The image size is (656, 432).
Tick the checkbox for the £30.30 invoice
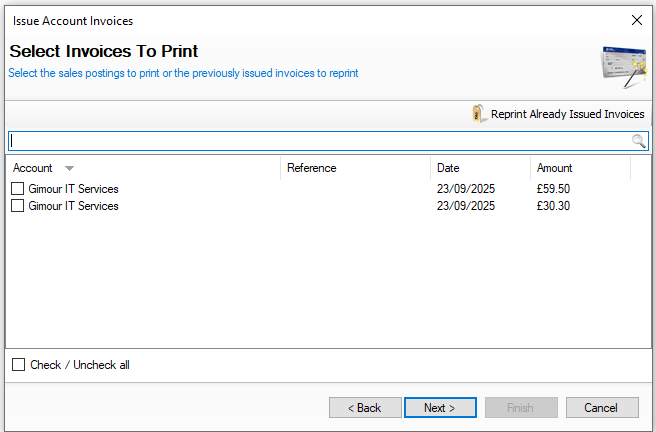[18, 206]
